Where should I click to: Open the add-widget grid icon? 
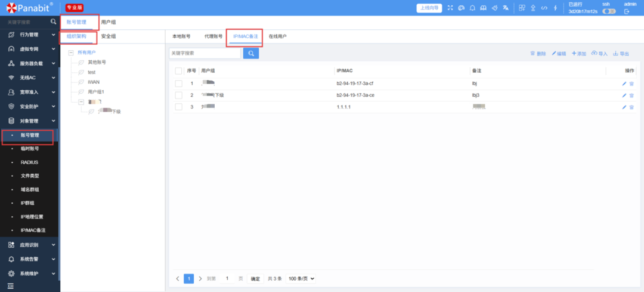coord(522,8)
